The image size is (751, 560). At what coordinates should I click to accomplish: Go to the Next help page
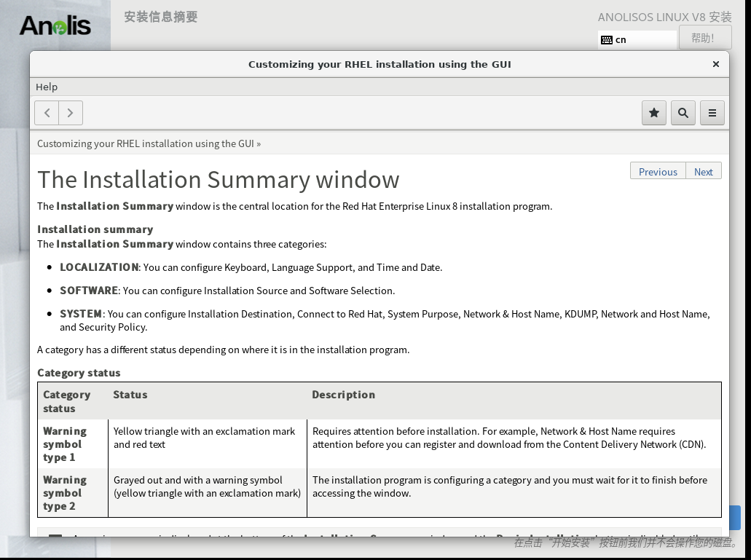703,172
